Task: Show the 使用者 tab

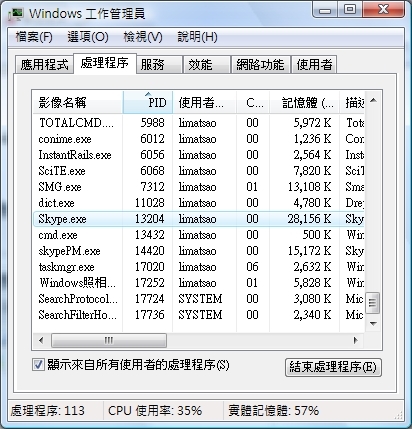Action: pyautogui.click(x=314, y=64)
